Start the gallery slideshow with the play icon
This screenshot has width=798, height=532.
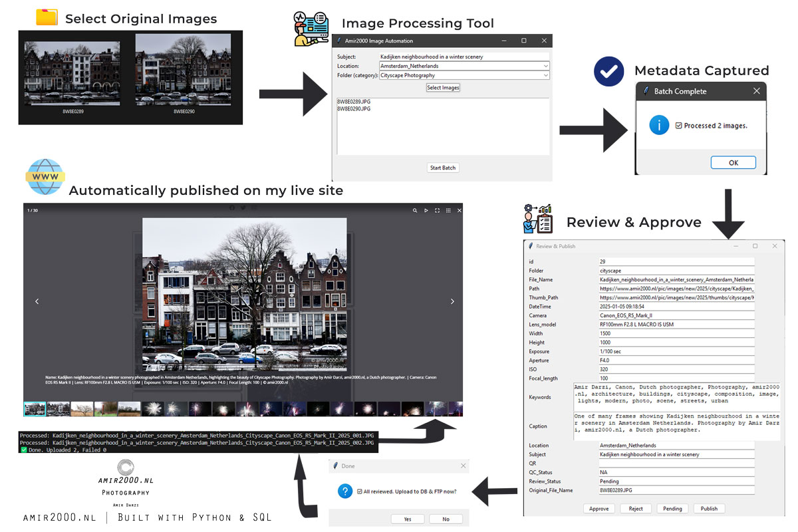(x=426, y=210)
